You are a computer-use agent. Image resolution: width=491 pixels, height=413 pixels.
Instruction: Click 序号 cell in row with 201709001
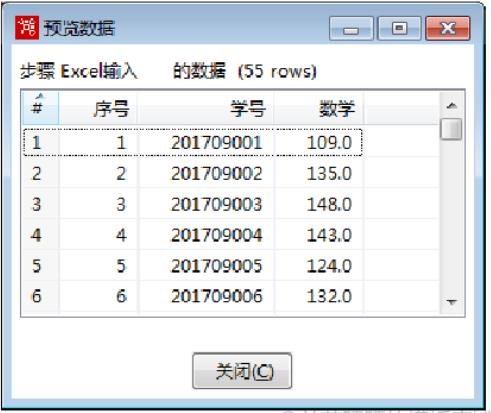point(98,143)
